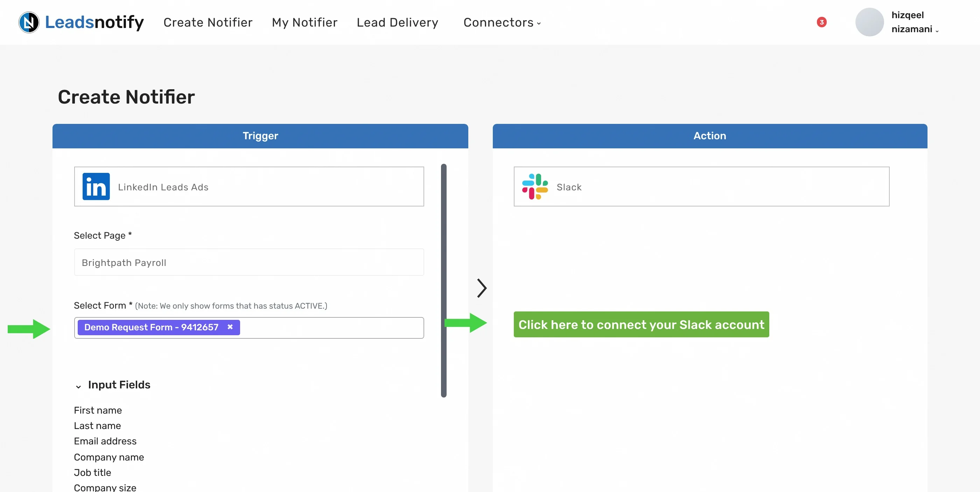Click the user avatar picture
The width and height of the screenshot is (980, 492).
[x=869, y=22]
